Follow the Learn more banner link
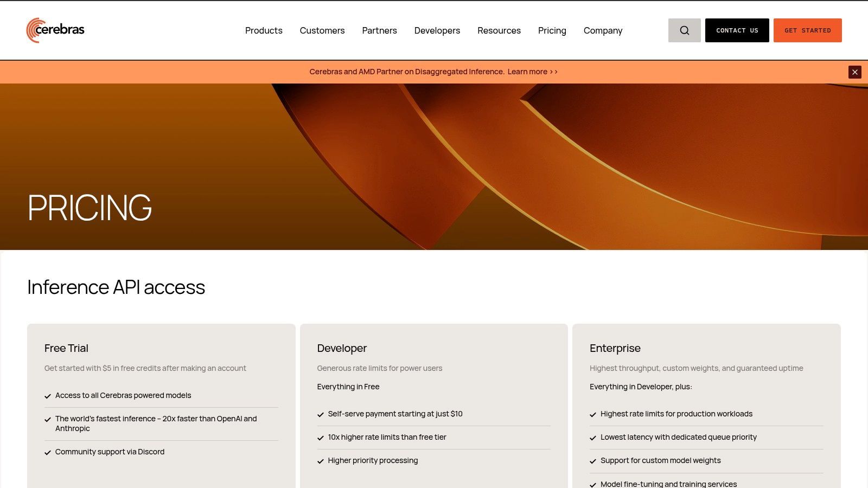This screenshot has width=868, height=488. 533,72
